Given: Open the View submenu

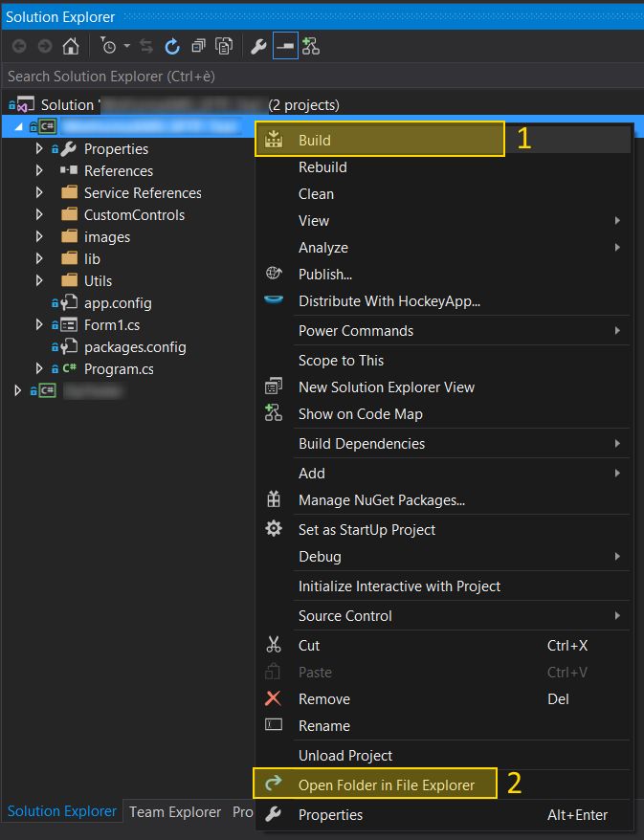Looking at the screenshot, I should point(442,221).
